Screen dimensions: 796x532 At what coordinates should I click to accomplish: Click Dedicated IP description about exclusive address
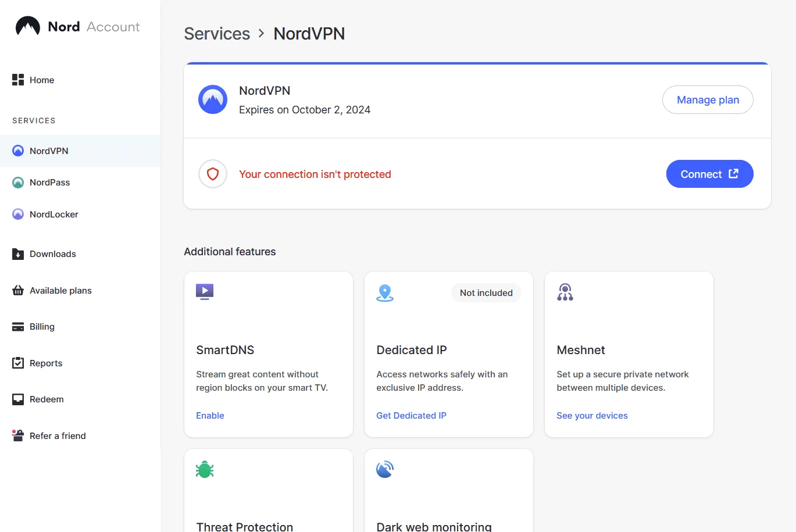point(442,381)
